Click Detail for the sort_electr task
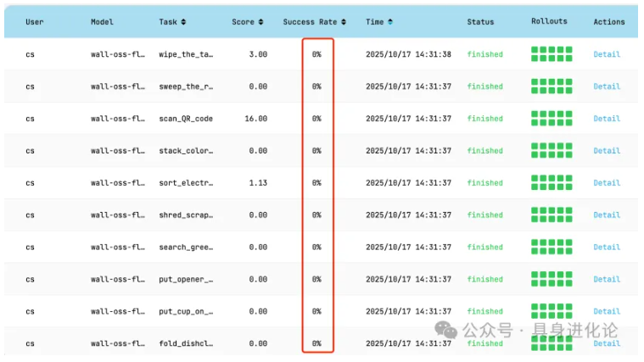Image resolution: width=644 pixels, height=362 pixels. (607, 183)
